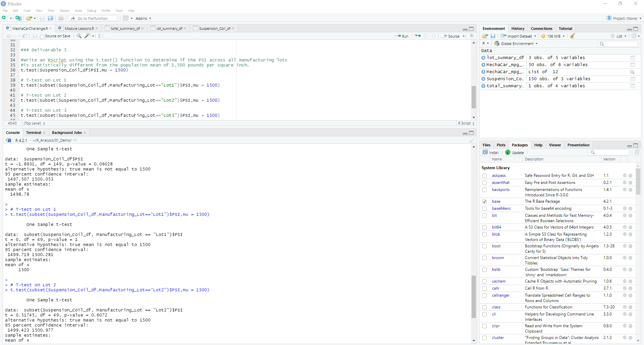Open the bslib package link
Viewport: 644px width, 345px height.
tap(496, 269)
